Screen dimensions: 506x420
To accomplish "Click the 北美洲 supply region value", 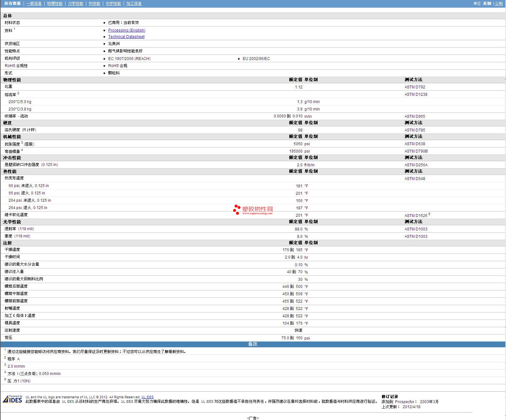I will pyautogui.click(x=114, y=44).
